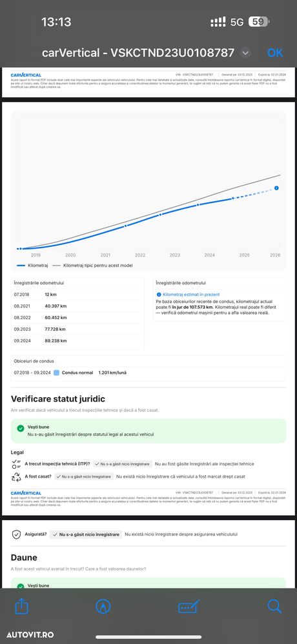297x644 pixels.
Task: Expand the document title chevron dropdown
Action: coord(245,53)
